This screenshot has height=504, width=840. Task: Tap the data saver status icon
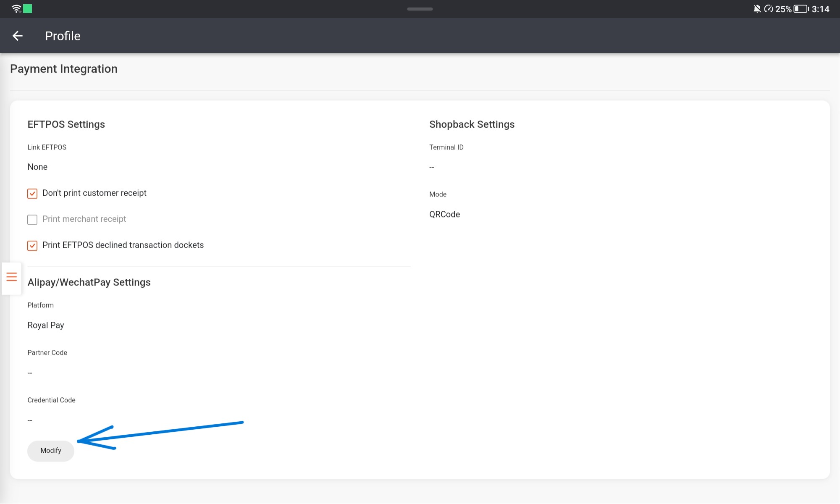pos(768,8)
